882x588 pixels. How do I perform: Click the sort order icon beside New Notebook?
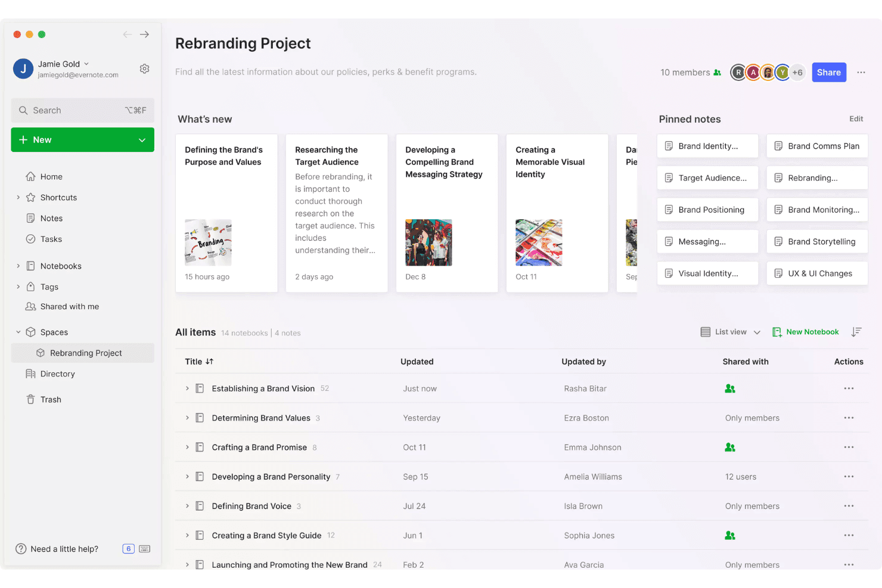pyautogui.click(x=856, y=332)
